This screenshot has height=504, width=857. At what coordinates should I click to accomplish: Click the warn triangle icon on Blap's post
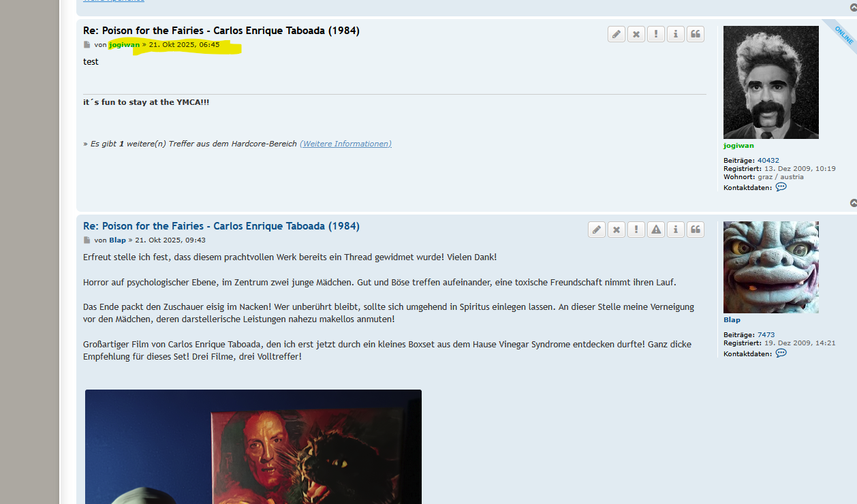[x=655, y=230]
